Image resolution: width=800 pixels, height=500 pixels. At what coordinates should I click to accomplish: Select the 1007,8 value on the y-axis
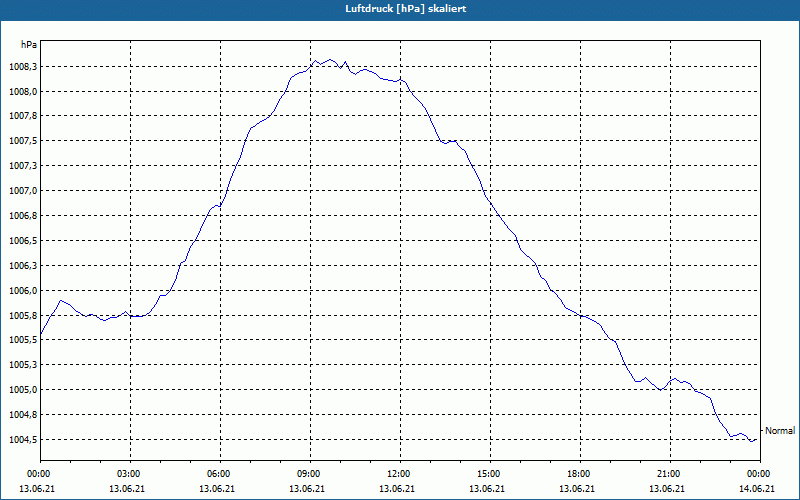tap(23, 116)
